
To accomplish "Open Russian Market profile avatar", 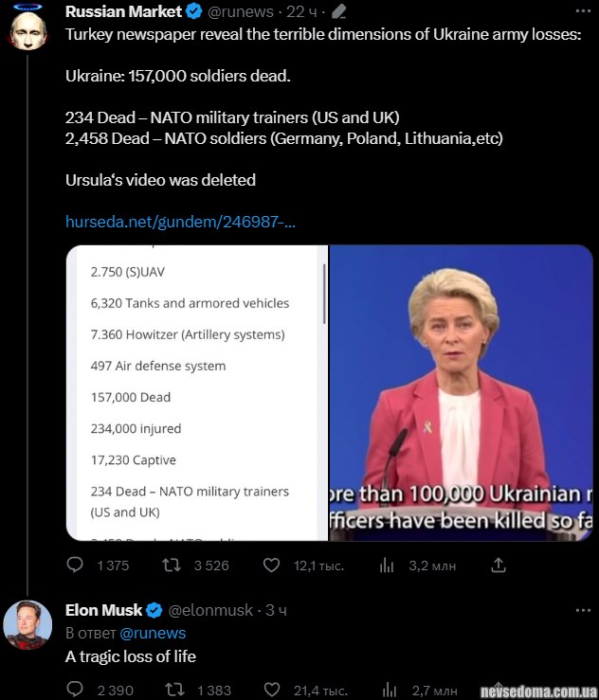I will click(x=28, y=29).
